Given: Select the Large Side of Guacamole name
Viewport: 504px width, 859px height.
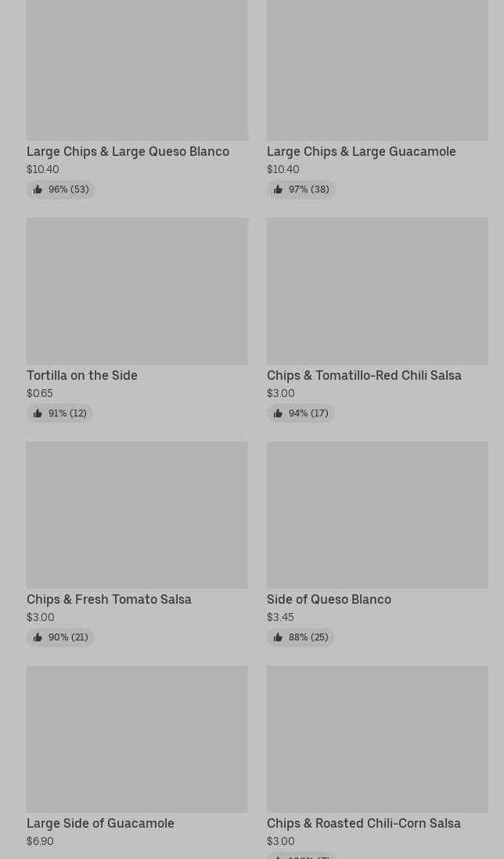Looking at the screenshot, I should [x=100, y=823].
